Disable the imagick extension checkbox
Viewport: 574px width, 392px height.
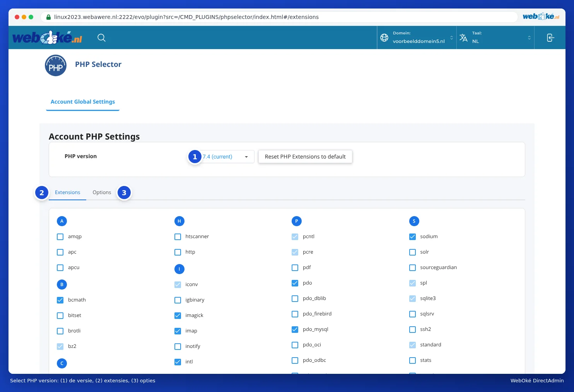click(x=178, y=315)
